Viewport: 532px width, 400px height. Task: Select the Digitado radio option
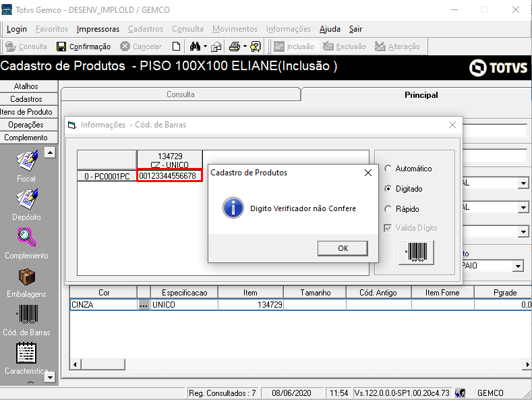pos(388,188)
